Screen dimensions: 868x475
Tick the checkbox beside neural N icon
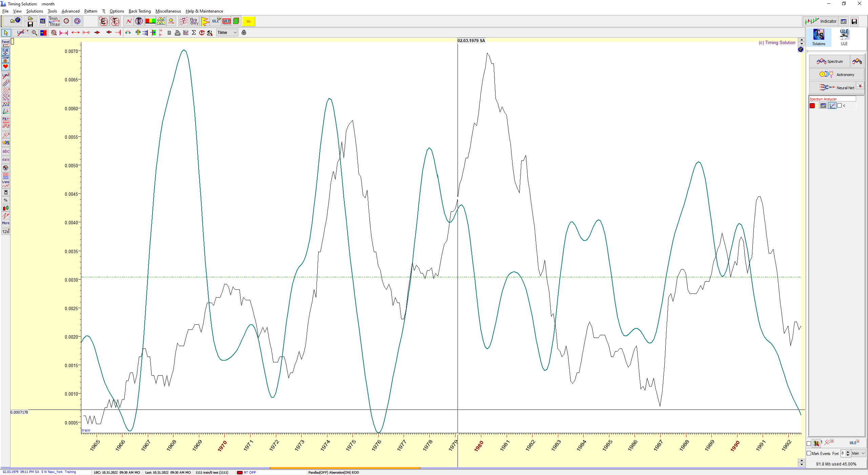809,443
